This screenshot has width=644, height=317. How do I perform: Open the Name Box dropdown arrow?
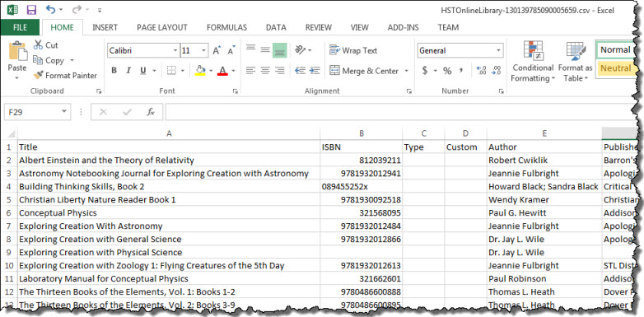(64, 112)
